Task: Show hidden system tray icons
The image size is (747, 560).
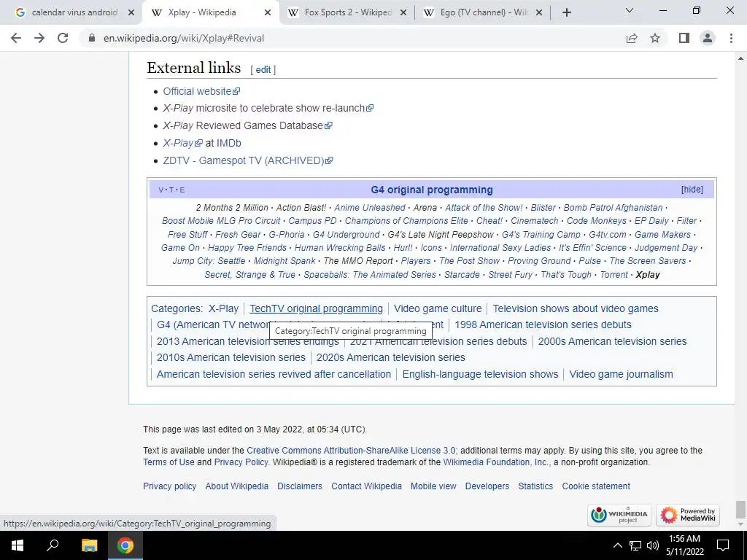Action: (x=617, y=545)
